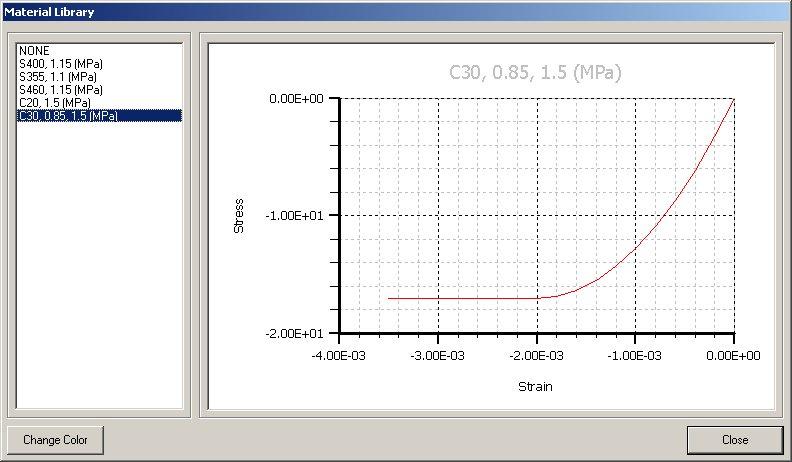Pick the S460, 1.15 (MPa) entry
The height and width of the screenshot is (462, 792).
click(60, 89)
